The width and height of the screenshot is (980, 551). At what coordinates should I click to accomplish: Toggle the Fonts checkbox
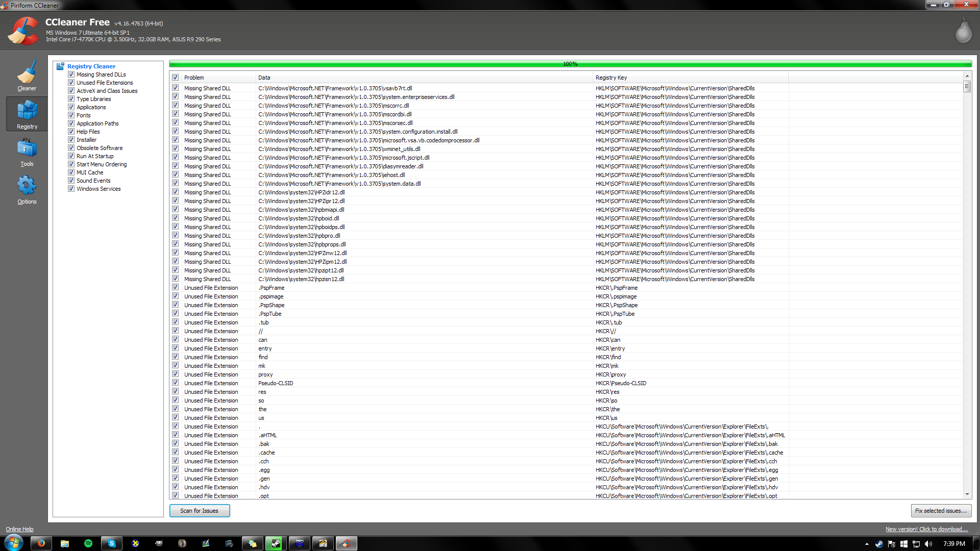71,115
